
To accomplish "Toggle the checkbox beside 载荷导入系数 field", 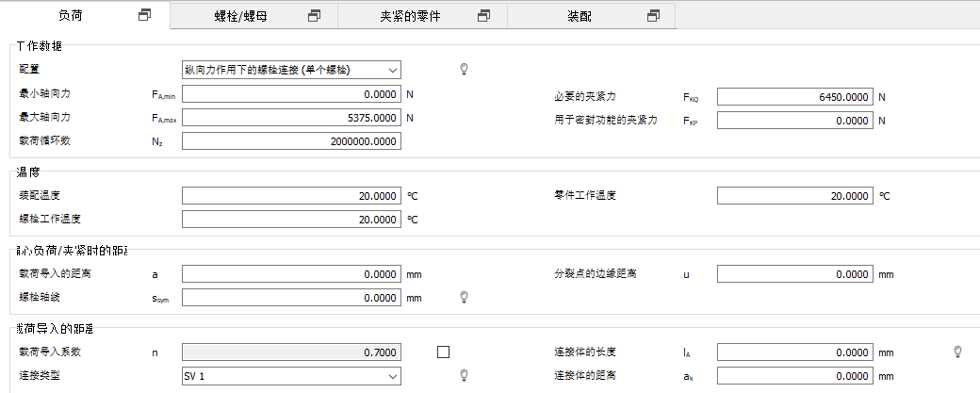I will [444, 352].
